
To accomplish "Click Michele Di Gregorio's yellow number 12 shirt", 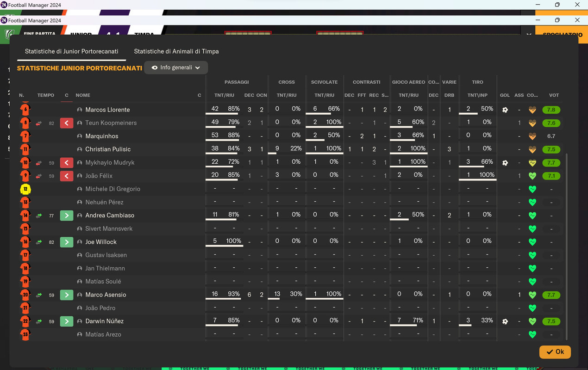I will [x=25, y=189].
